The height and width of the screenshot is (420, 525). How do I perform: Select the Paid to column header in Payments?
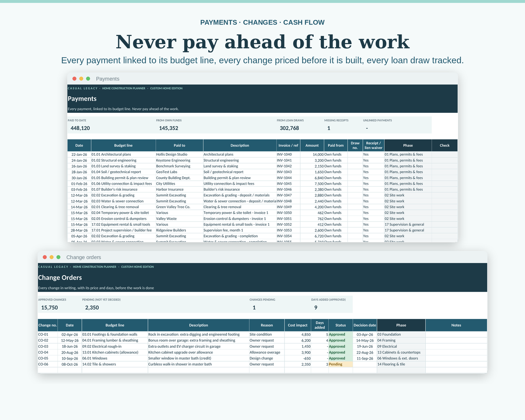click(x=179, y=145)
